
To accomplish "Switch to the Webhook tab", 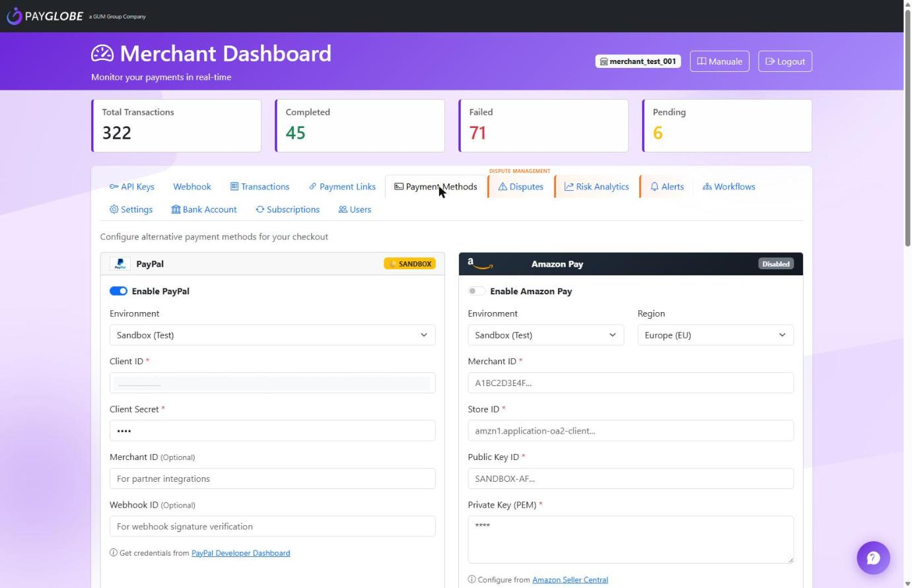I will [192, 187].
